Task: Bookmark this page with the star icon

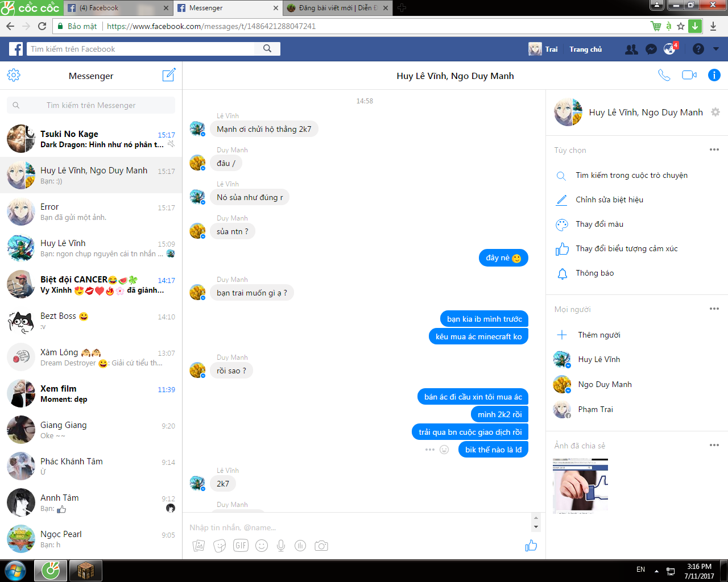Action: click(x=681, y=26)
